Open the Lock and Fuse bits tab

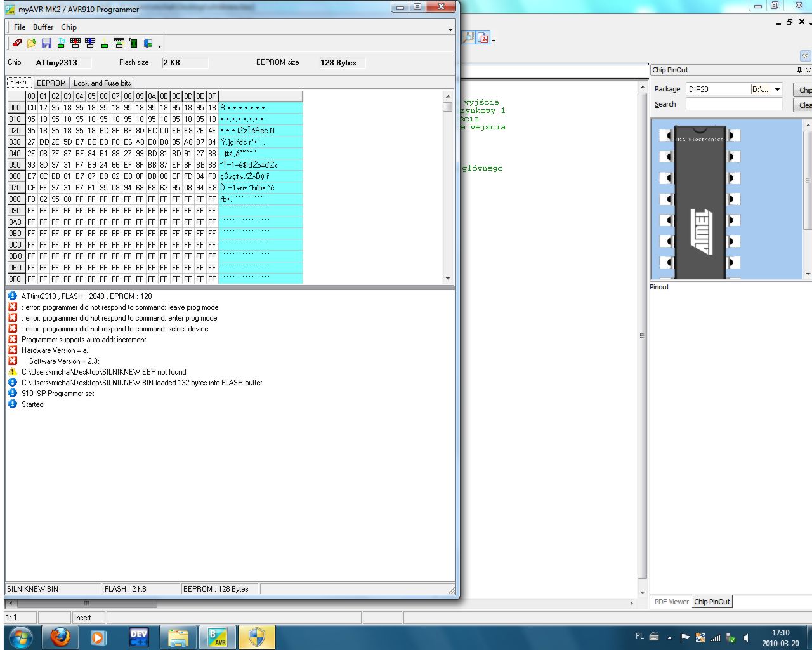click(x=101, y=83)
